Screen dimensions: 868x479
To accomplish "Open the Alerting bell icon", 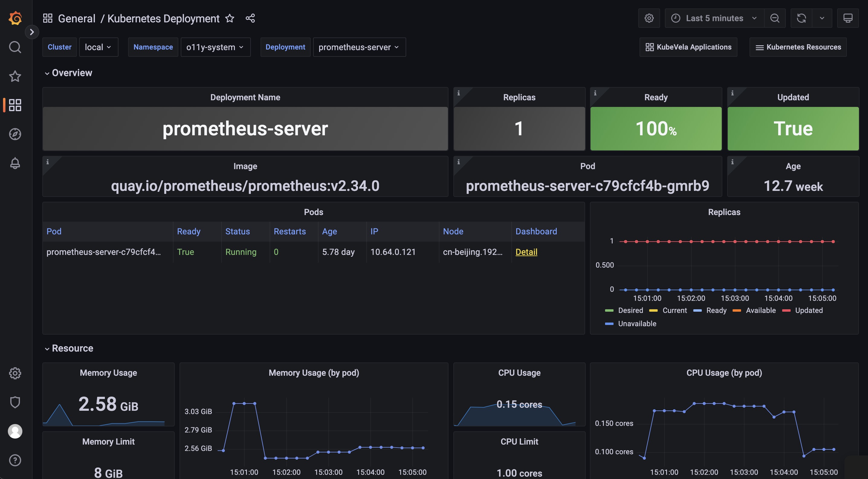I will pos(15,163).
